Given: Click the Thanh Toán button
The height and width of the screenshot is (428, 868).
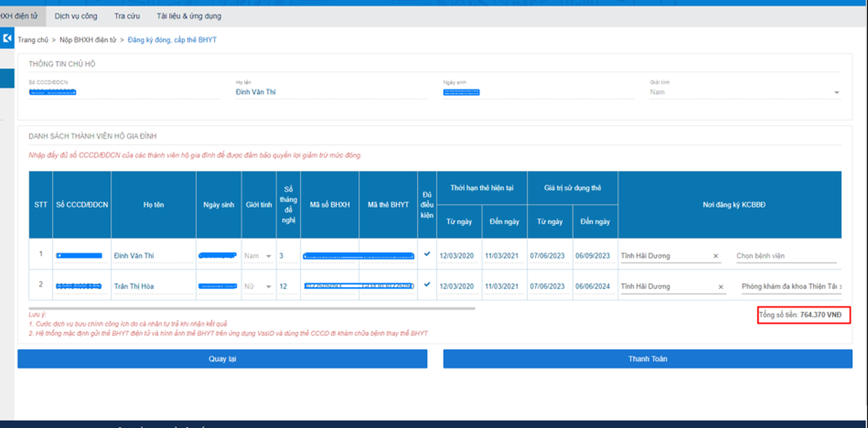Looking at the screenshot, I should point(647,359).
